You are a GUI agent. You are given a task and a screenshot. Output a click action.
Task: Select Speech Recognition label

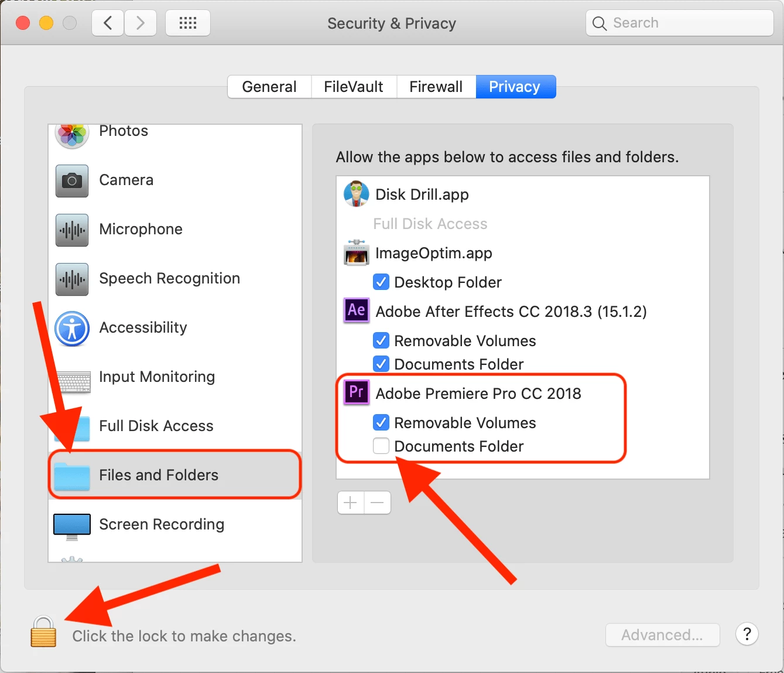(170, 278)
